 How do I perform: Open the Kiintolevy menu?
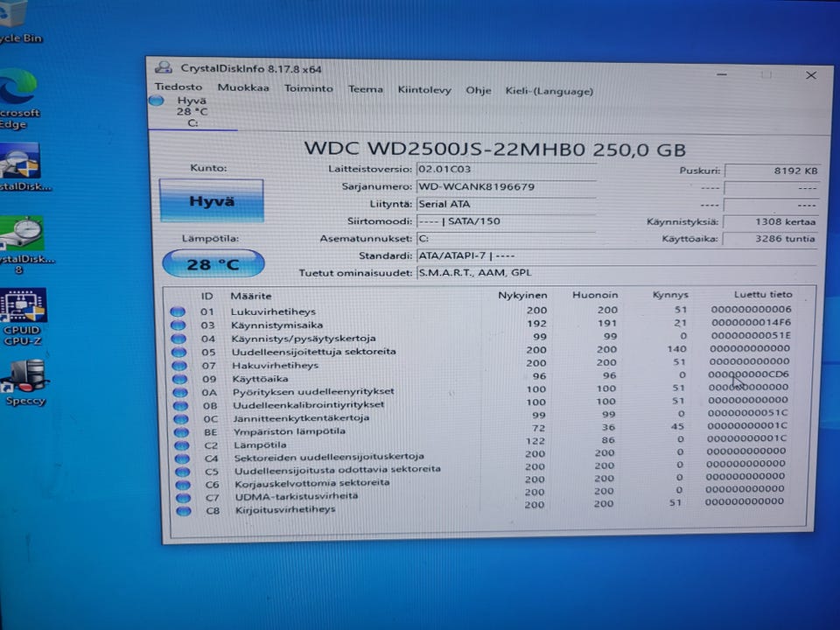tap(424, 90)
